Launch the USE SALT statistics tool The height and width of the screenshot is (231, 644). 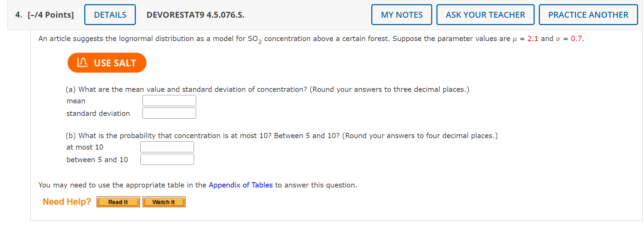pyautogui.click(x=107, y=63)
